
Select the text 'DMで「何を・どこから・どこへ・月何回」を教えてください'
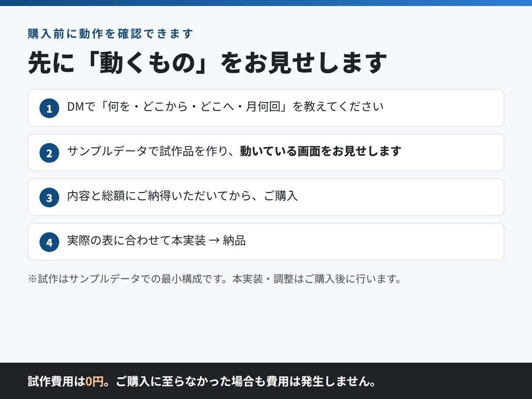[x=225, y=107]
